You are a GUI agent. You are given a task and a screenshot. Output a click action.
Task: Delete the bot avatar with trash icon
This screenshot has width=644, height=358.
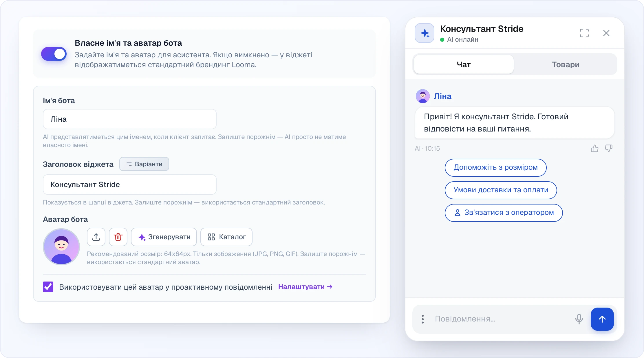click(x=118, y=237)
